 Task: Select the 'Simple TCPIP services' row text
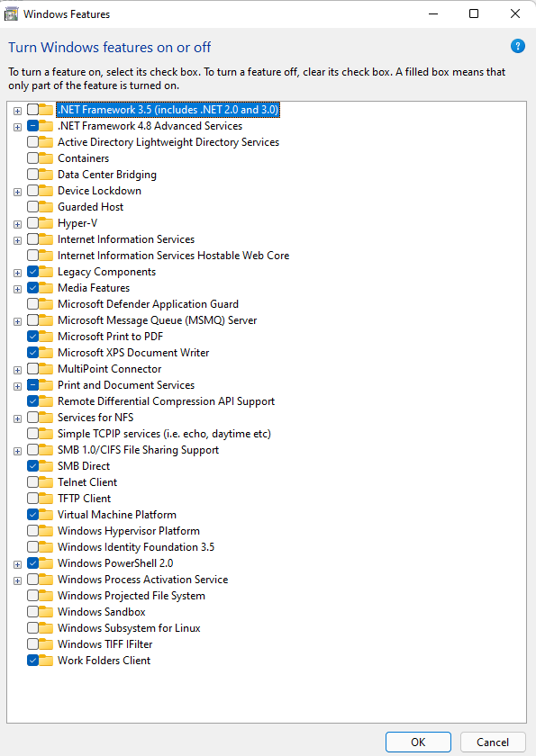164,434
